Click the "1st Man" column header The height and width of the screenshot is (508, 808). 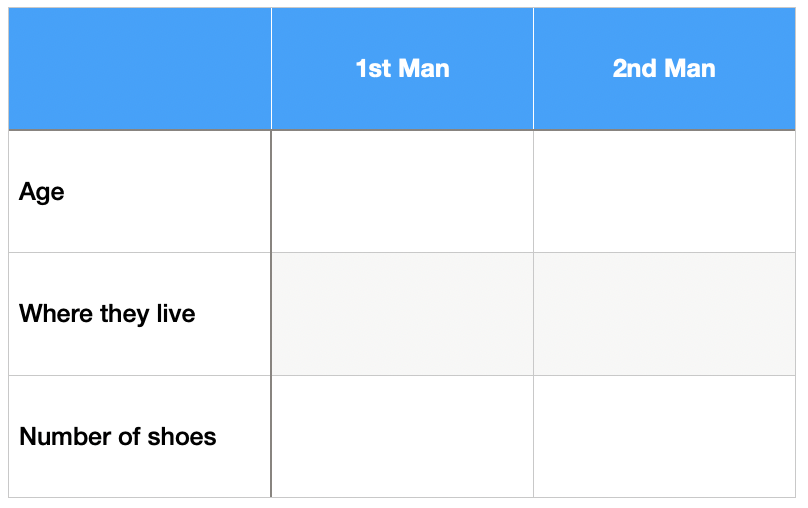click(402, 69)
